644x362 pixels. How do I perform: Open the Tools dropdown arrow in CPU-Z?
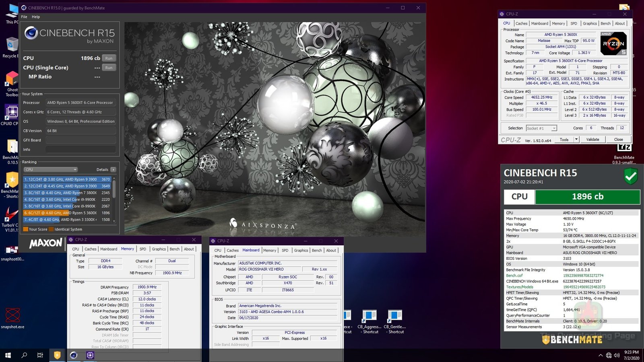576,140
